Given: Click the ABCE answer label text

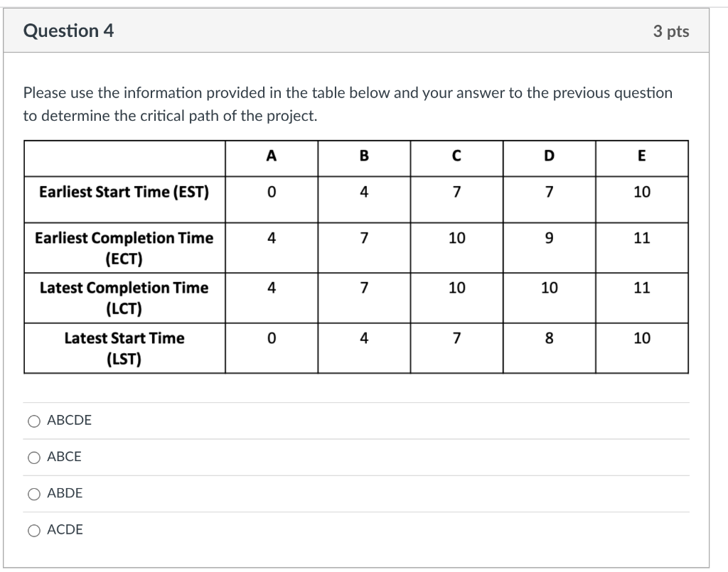Looking at the screenshot, I should coord(64,457).
